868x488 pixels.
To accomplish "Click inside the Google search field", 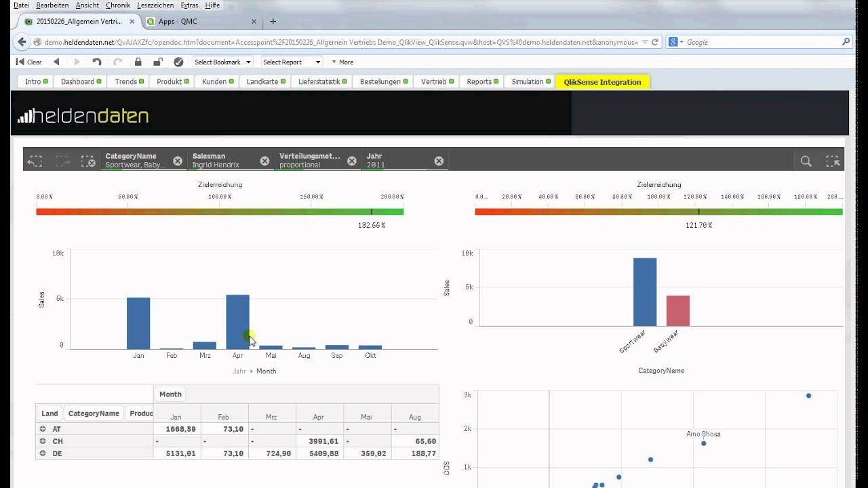I will (x=762, y=42).
